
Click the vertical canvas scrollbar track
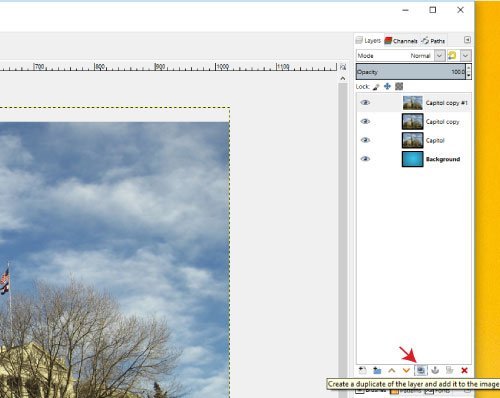[x=343, y=240]
